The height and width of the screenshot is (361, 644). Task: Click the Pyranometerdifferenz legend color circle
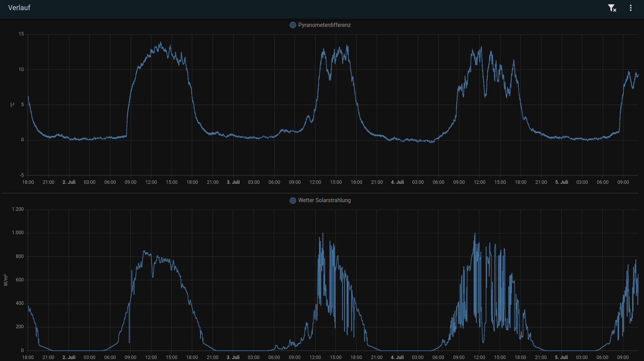click(293, 25)
